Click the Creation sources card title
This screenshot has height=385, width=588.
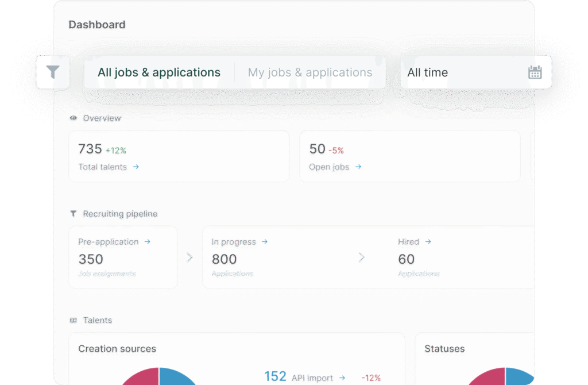pyautogui.click(x=117, y=349)
